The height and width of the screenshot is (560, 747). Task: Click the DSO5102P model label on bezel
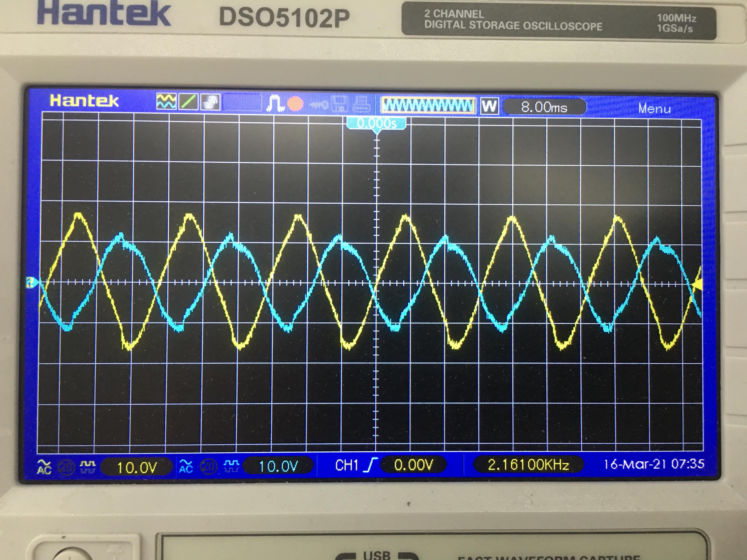click(284, 17)
